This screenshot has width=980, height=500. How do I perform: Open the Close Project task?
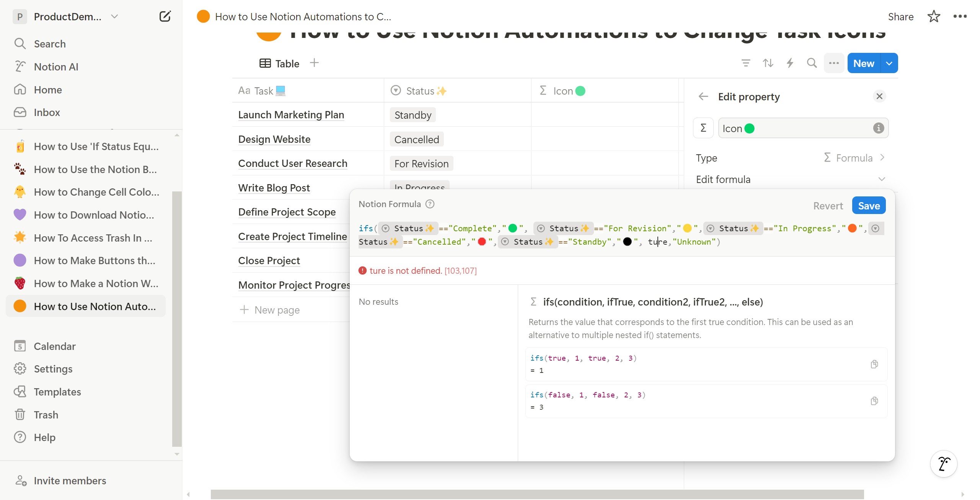point(269,260)
